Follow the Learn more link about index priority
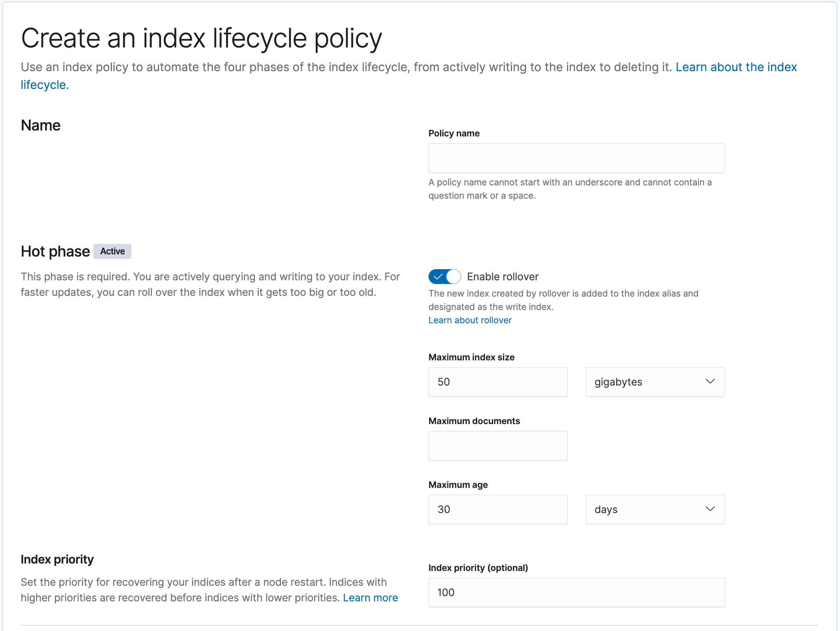The height and width of the screenshot is (631, 840). [370, 598]
